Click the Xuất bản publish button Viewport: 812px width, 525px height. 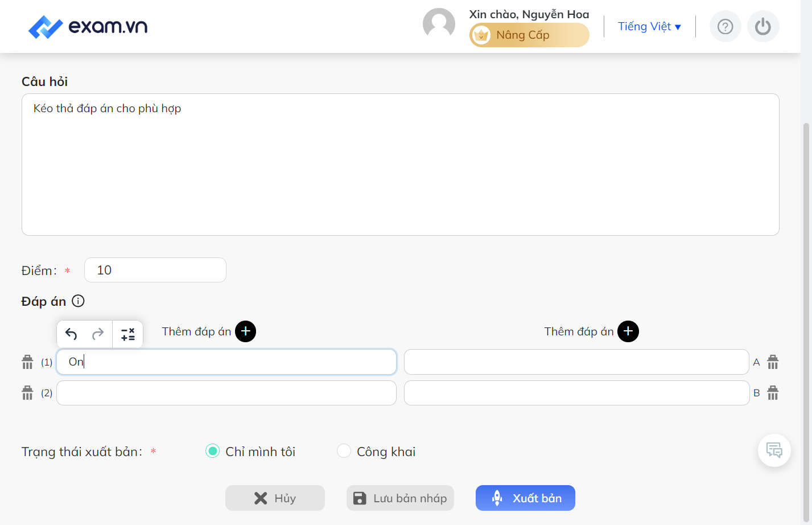tap(525, 498)
